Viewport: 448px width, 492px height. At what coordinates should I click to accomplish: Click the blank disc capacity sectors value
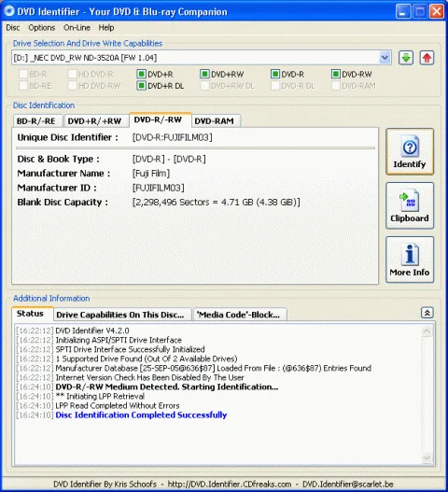pyautogui.click(x=216, y=202)
